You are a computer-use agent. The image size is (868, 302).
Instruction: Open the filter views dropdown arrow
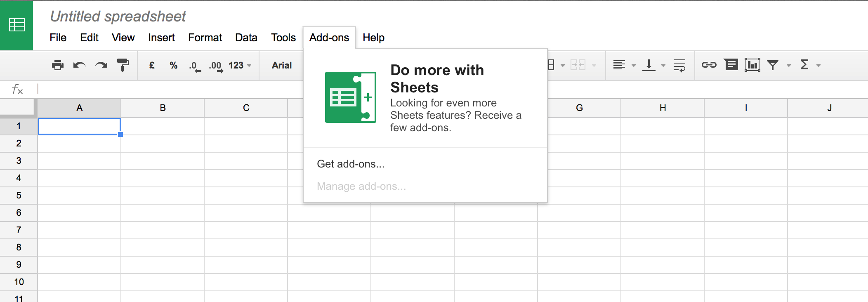tap(789, 66)
